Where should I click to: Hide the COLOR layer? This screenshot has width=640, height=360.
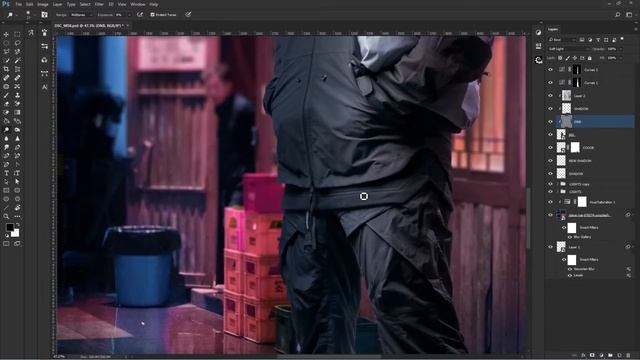pyautogui.click(x=550, y=148)
